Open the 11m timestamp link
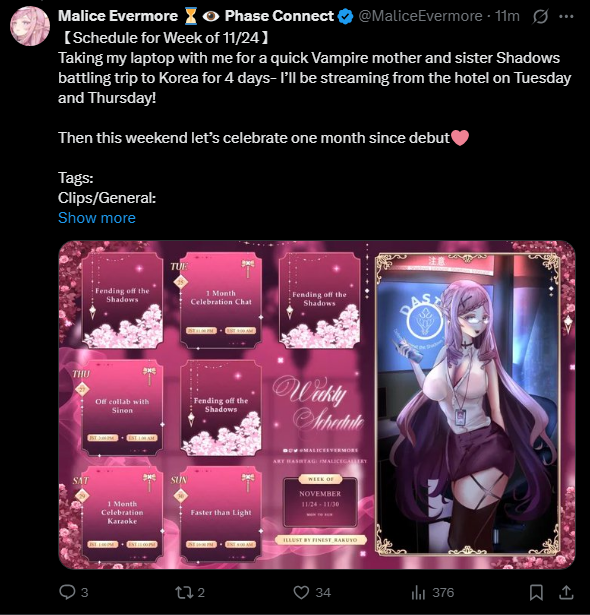Viewport: 590px width, 615px height. (x=507, y=16)
